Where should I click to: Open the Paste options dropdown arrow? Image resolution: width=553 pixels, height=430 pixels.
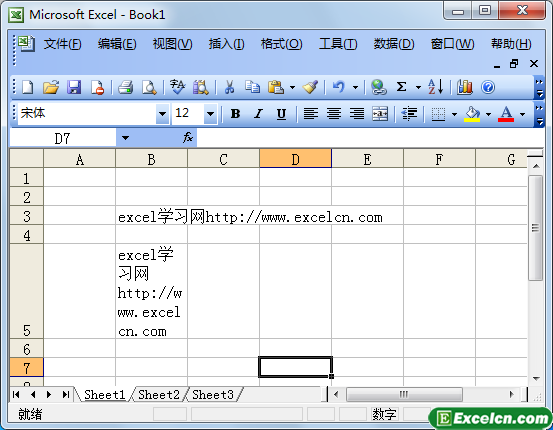(292, 87)
